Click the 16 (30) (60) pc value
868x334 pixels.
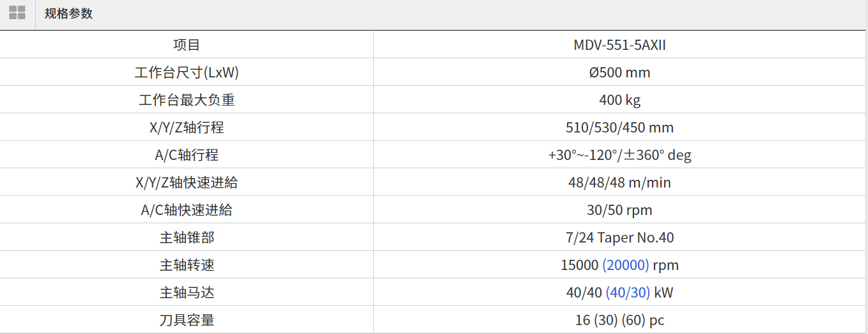[x=619, y=320]
